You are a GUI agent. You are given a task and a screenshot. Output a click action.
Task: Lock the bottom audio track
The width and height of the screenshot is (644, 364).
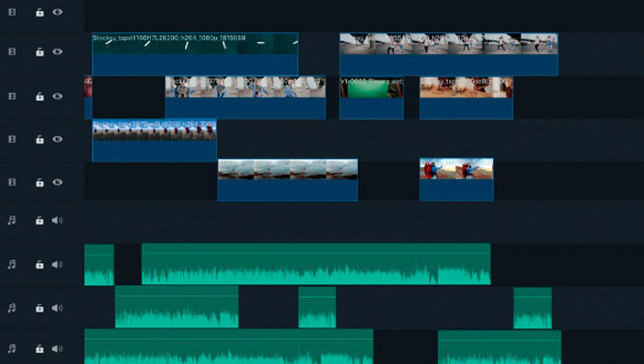click(40, 348)
